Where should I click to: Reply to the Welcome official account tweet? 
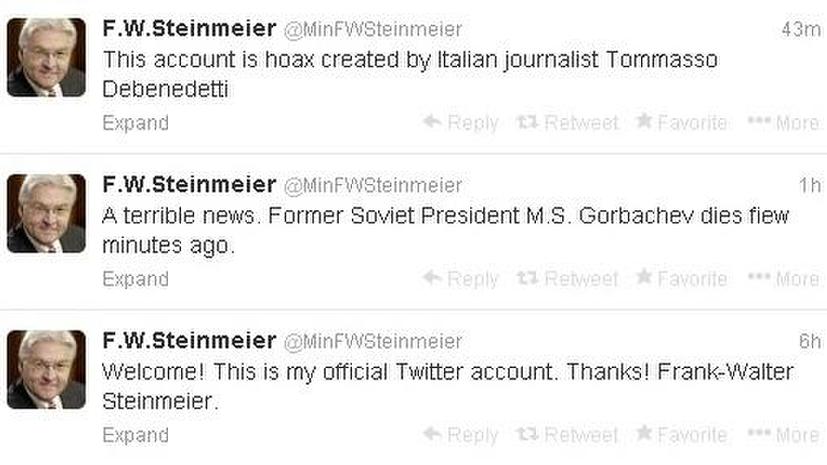(460, 434)
